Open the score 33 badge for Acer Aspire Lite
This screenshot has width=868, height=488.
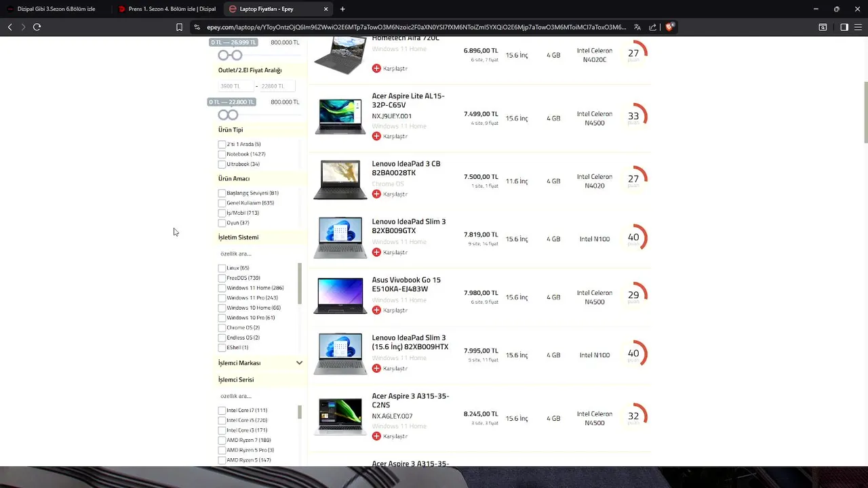click(x=633, y=117)
